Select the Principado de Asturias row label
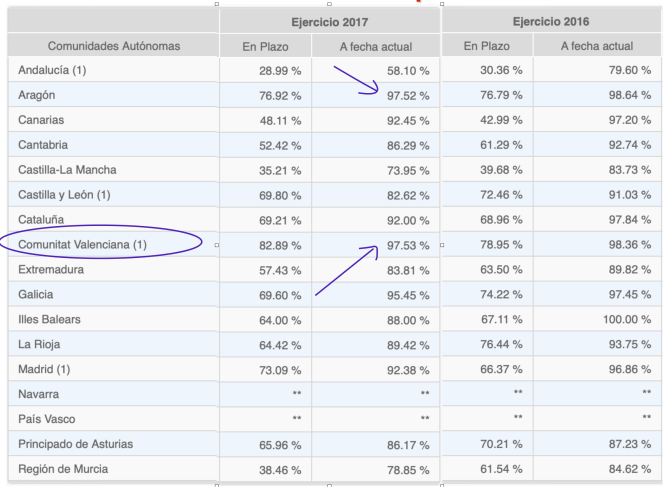Viewport: 669px width, 487px height. tap(76, 444)
